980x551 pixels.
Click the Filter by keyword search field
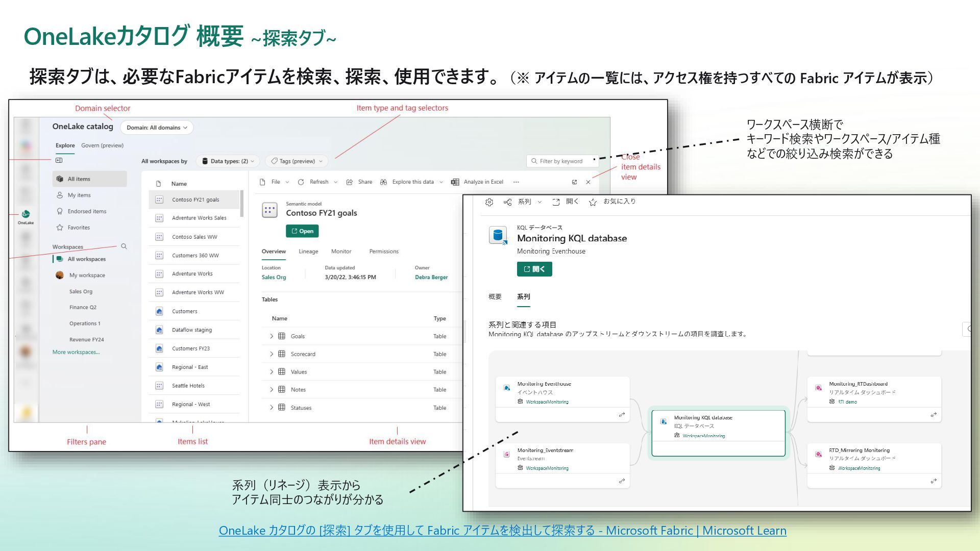coord(561,161)
